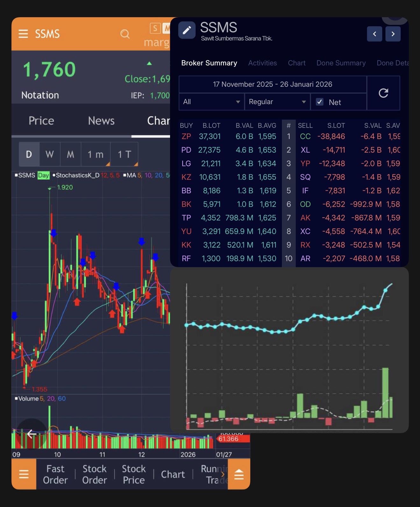Image resolution: width=420 pixels, height=507 pixels.
Task: Click buyer broker code BB
Action: (x=186, y=191)
